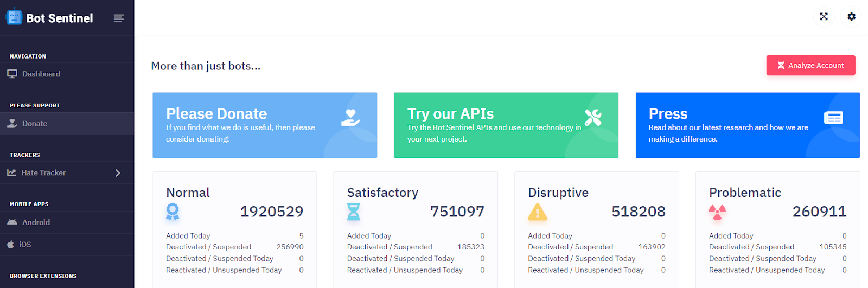
Task: Click the Satisfactory card heading
Action: (x=382, y=193)
